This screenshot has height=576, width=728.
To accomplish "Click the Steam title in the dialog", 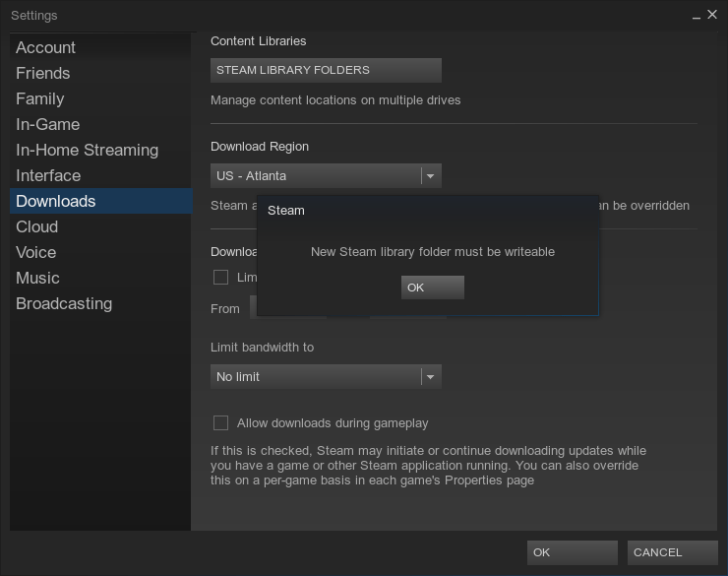I will click(x=286, y=211).
